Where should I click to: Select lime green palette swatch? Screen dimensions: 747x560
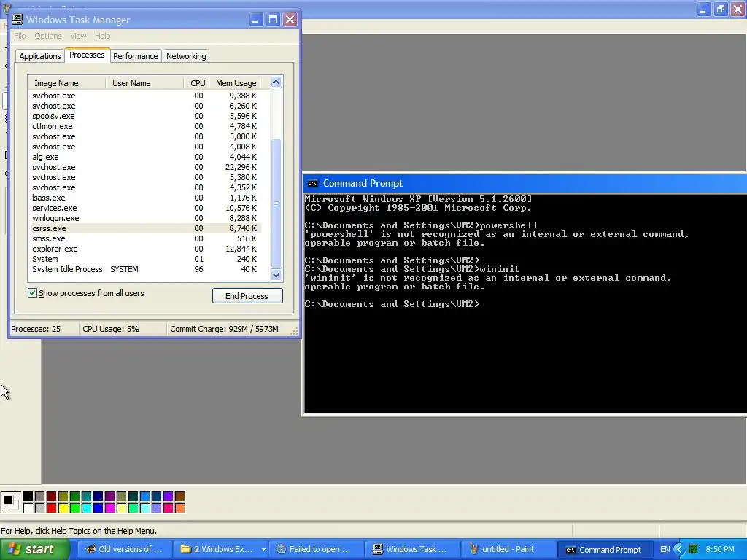point(75,508)
